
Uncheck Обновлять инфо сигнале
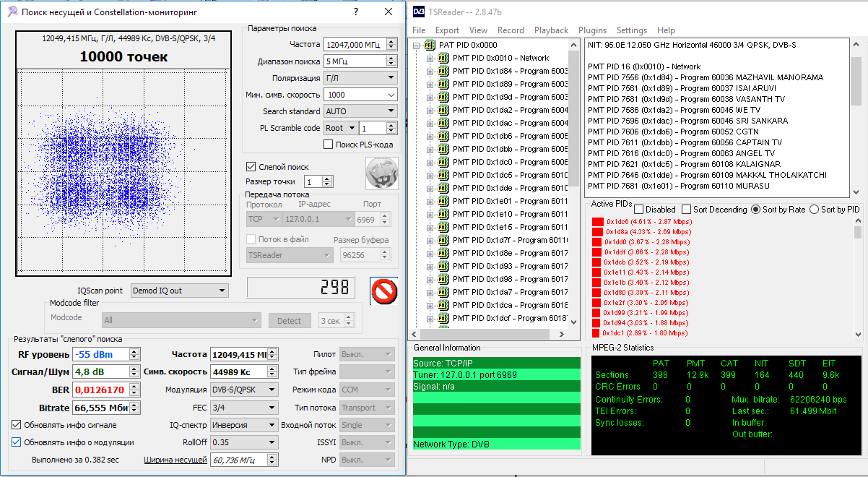click(x=17, y=425)
